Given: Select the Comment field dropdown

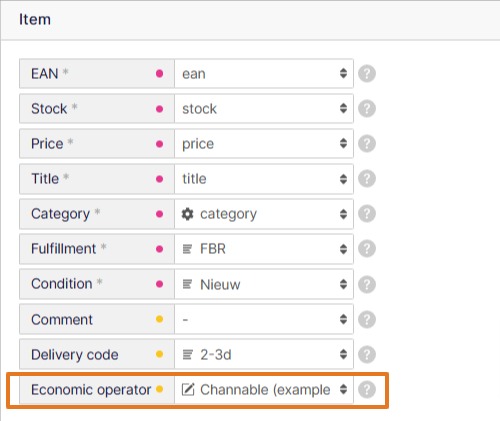Looking at the screenshot, I should coord(264,319).
